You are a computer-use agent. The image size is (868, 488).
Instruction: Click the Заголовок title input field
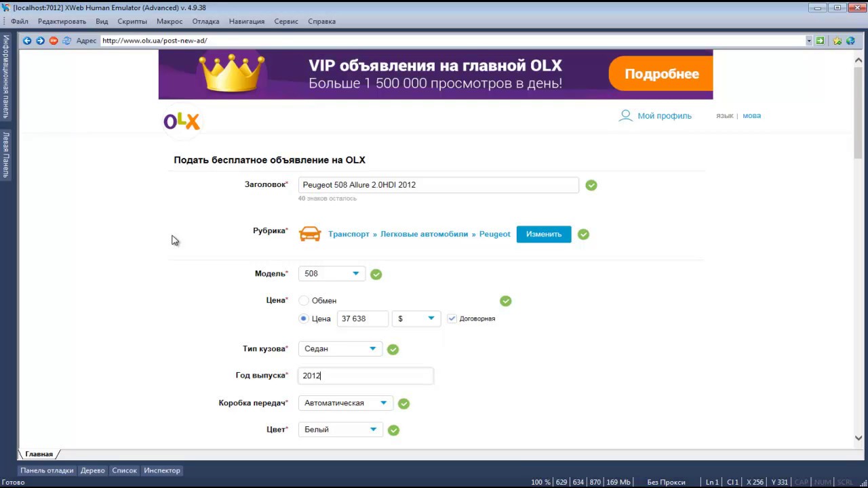point(439,185)
